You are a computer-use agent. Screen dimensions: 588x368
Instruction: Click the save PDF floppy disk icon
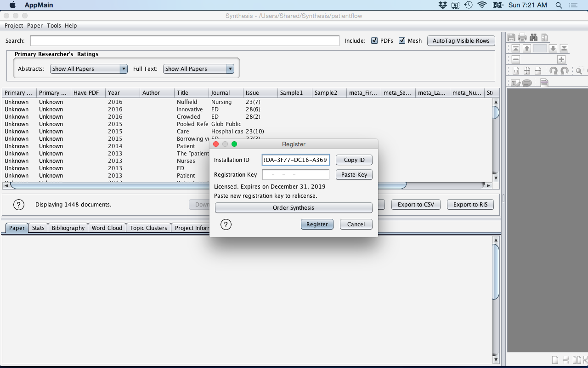pos(511,38)
